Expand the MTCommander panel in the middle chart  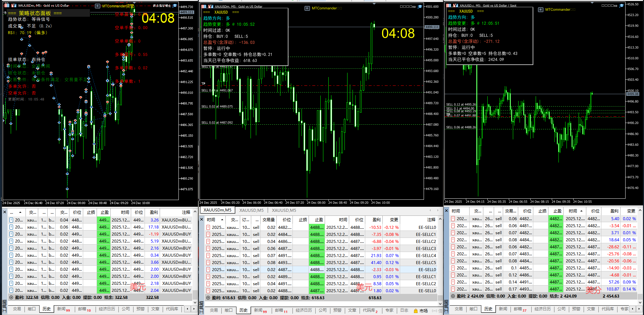307,8
